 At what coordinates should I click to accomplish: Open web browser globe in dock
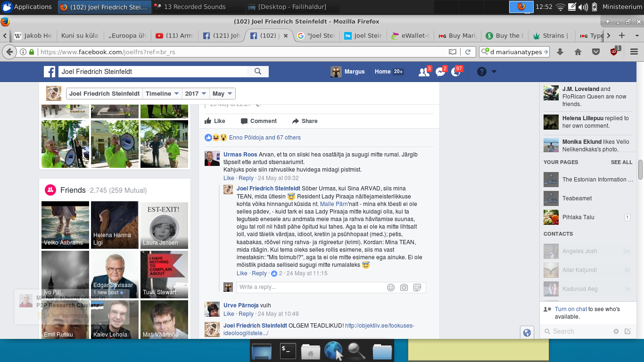(333, 351)
